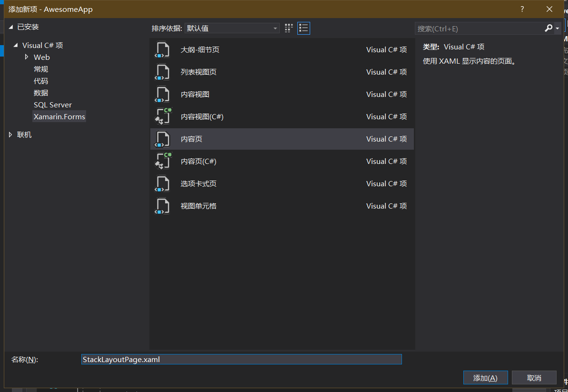Collapse the Visual C# 项 node arrow
This screenshot has height=392, width=568.
[x=16, y=45]
